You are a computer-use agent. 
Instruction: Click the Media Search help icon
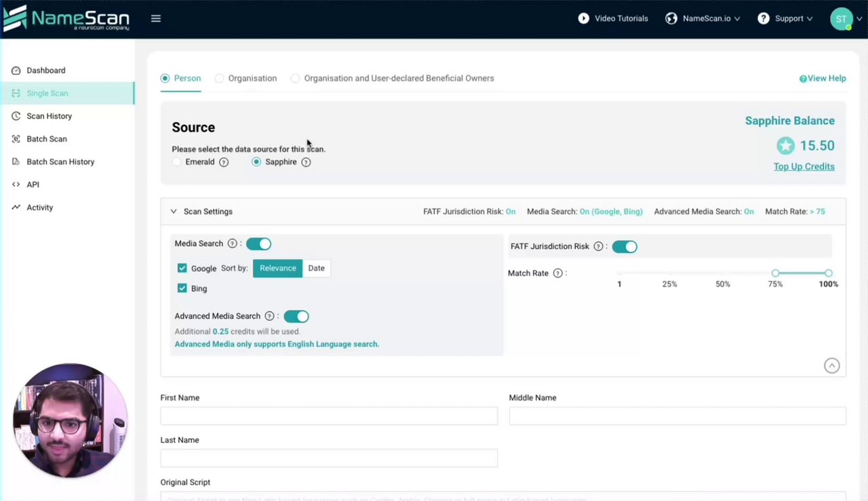(x=232, y=243)
